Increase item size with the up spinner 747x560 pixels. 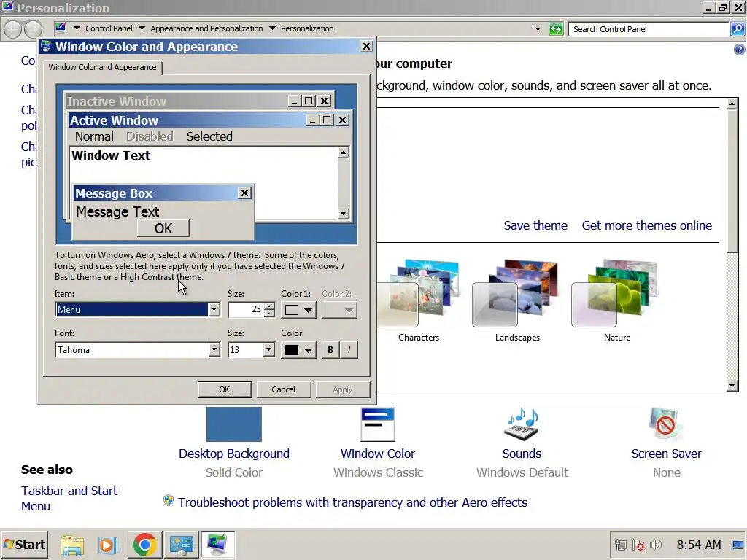click(x=270, y=306)
